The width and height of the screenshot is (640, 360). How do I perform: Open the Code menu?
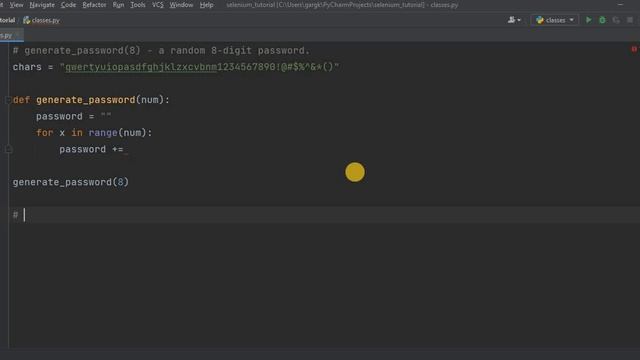click(68, 5)
